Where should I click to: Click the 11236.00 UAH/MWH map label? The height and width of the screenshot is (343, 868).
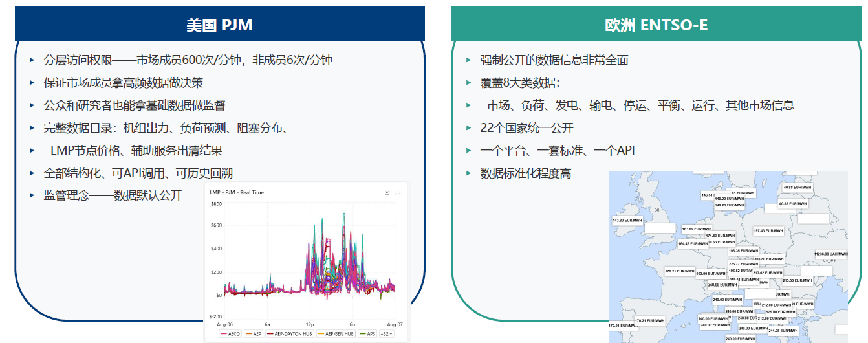[831, 254]
